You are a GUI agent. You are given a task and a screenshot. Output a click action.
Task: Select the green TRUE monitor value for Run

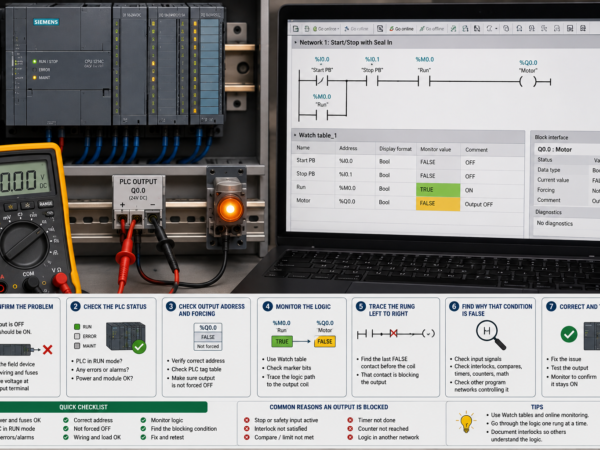pos(438,190)
